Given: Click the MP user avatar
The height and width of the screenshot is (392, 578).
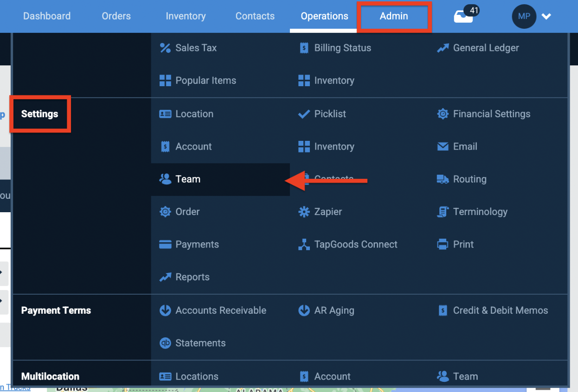Looking at the screenshot, I should 524,16.
